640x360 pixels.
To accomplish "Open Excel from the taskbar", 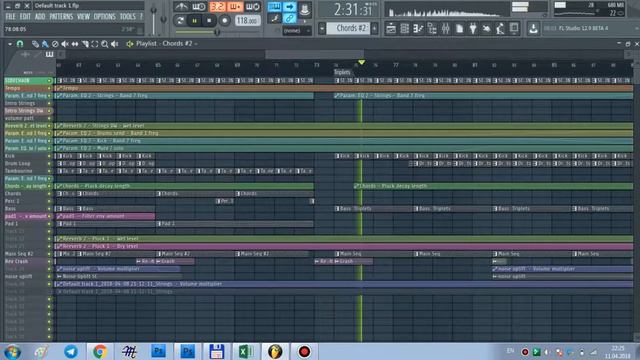I will (x=246, y=351).
